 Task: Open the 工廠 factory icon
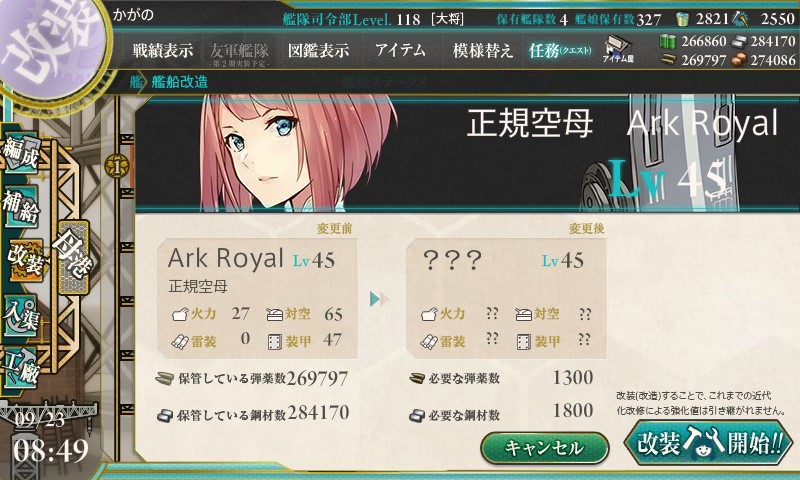point(21,368)
